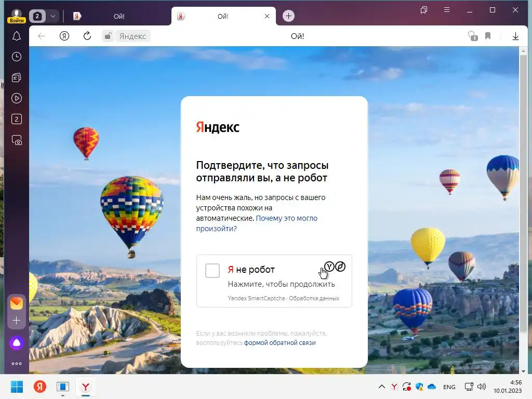Open Почему это могло произойти link
This screenshot has height=399, width=532.
click(257, 223)
